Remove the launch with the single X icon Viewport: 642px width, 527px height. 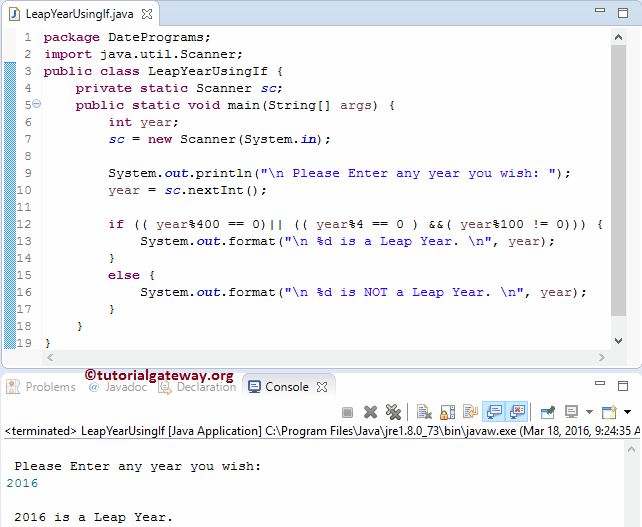tap(370, 412)
